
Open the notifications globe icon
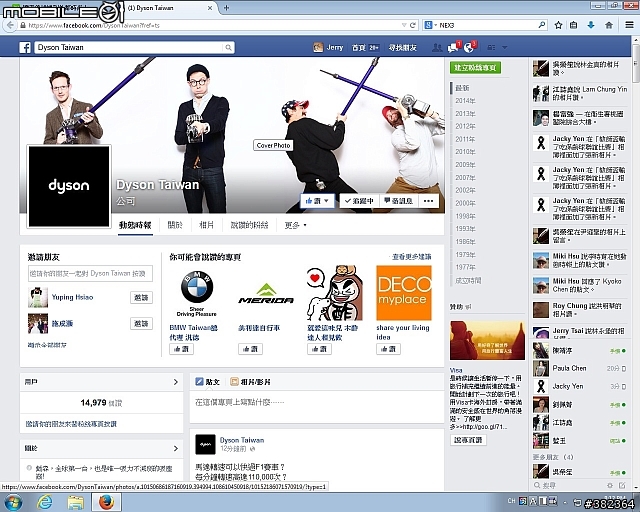[469, 48]
